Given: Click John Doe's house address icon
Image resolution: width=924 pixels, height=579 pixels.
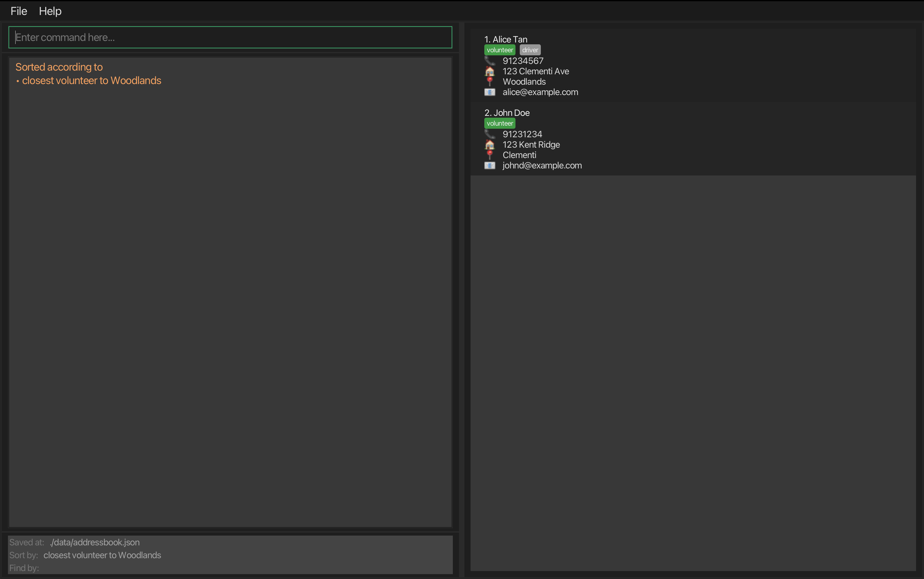Looking at the screenshot, I should tap(490, 145).
